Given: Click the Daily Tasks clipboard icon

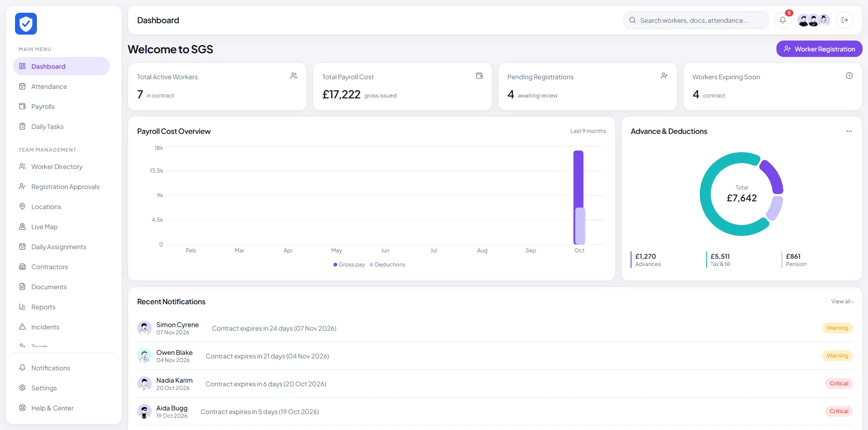Looking at the screenshot, I should coord(22,126).
